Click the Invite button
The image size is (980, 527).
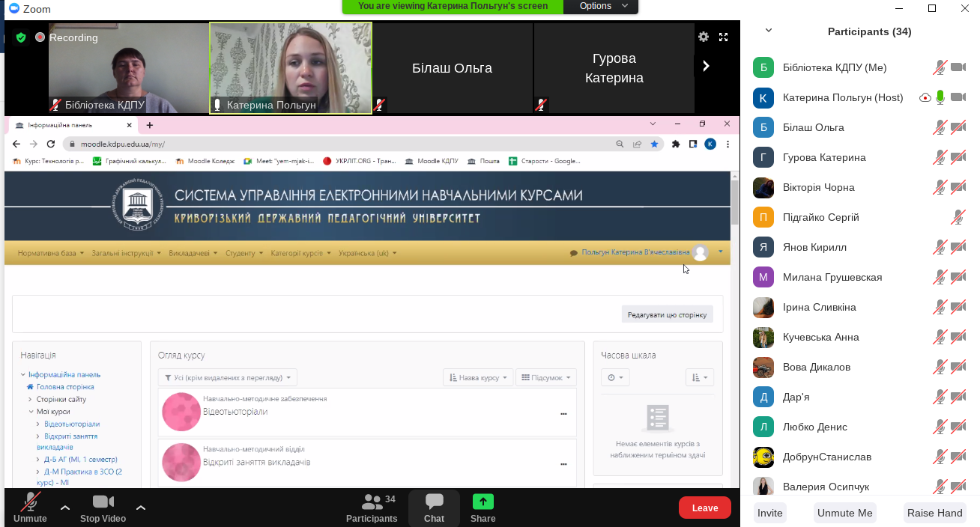coord(769,513)
